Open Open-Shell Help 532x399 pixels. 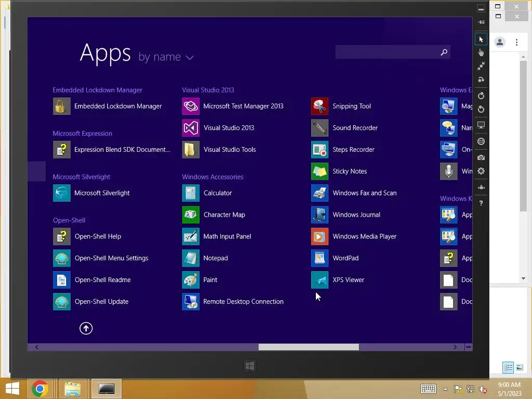[87, 236]
